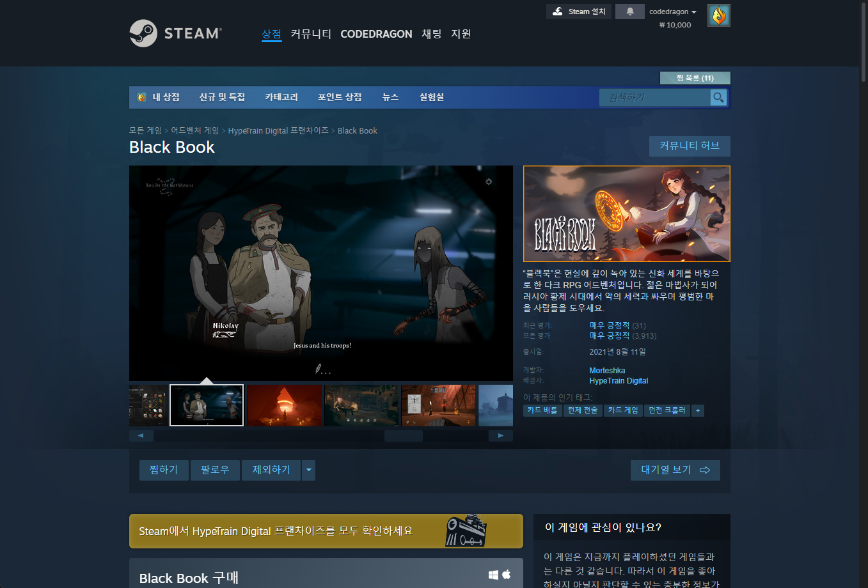The image size is (868, 588).
Task: Open the 포인트 상점 tab
Action: (x=340, y=97)
